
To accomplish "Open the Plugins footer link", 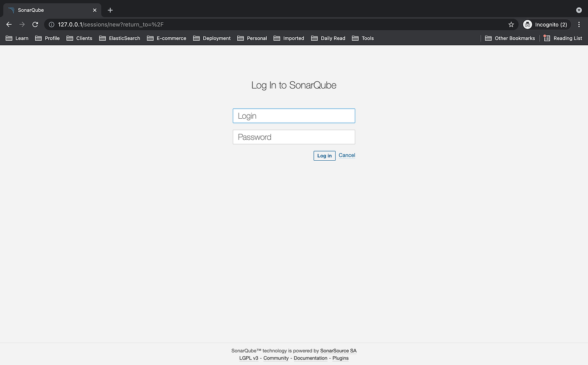I will pyautogui.click(x=341, y=358).
